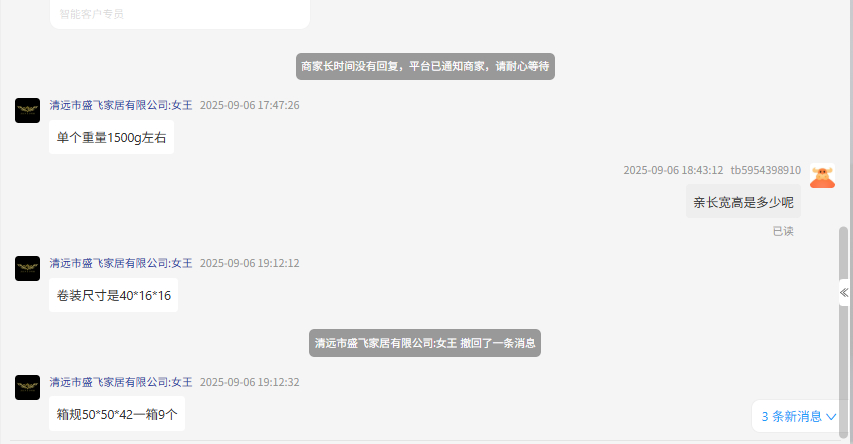Select the message 卷装尺寸是40*16*16
Viewport: 853px width, 444px height.
113,295
